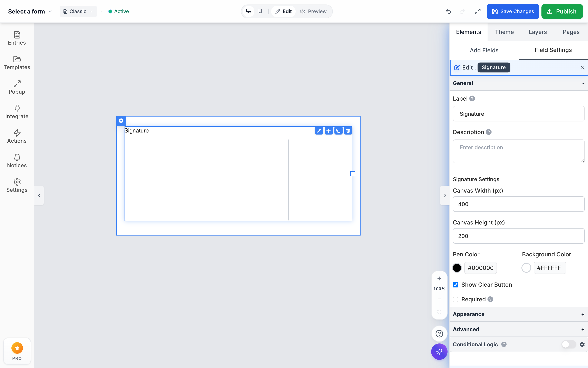588x368 pixels.
Task: Reset canvas zoom with the rotate icon
Action: 439,312
